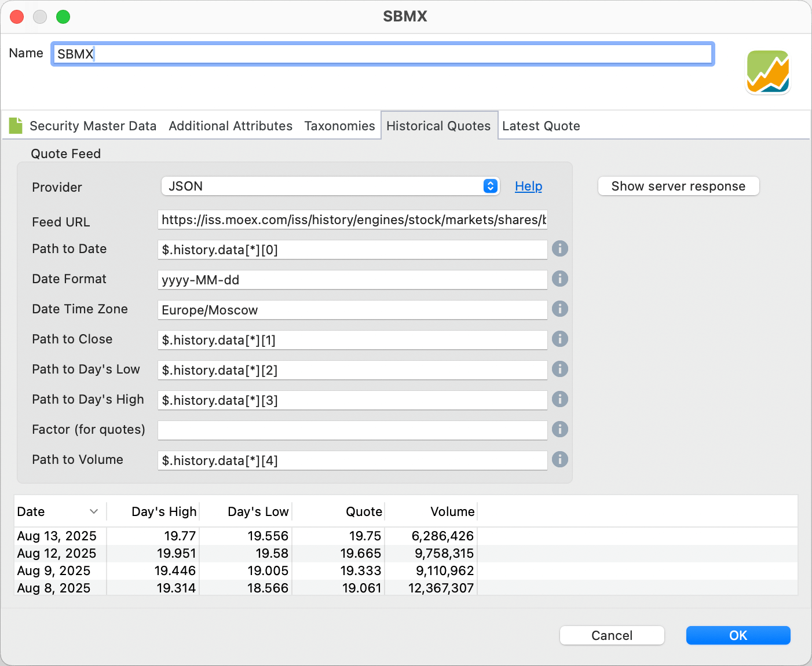Go to the Latest Quote tab

click(541, 126)
